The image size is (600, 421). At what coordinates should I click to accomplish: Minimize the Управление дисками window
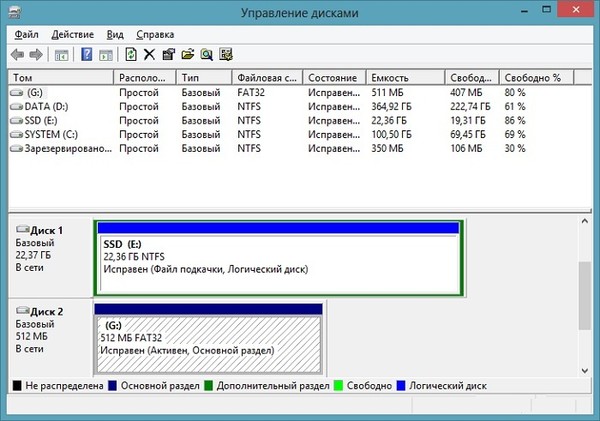[x=524, y=11]
